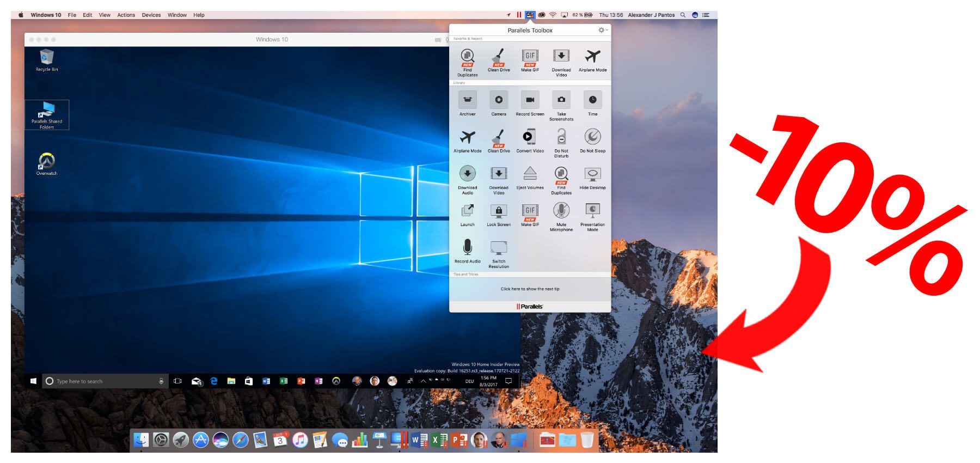The width and height of the screenshot is (980, 463).
Task: Toggle Airplane Mode in Favorite & Recent row
Action: pyautogui.click(x=592, y=60)
